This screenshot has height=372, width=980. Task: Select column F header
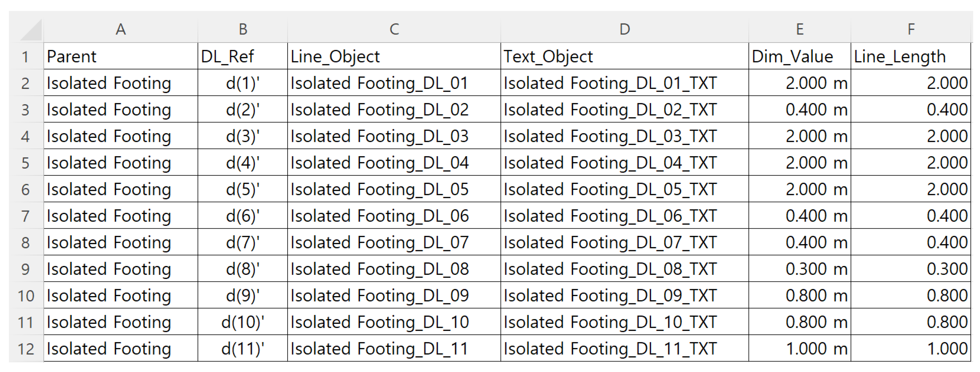click(911, 29)
